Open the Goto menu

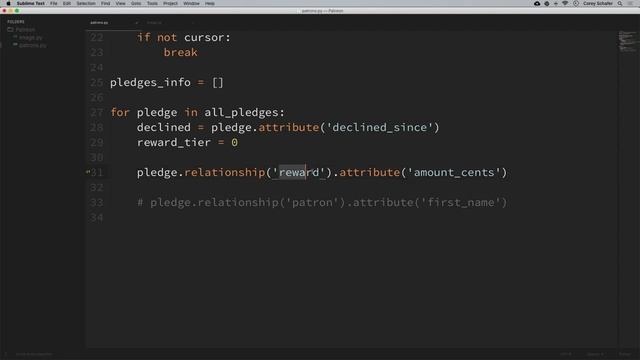tap(136, 3)
